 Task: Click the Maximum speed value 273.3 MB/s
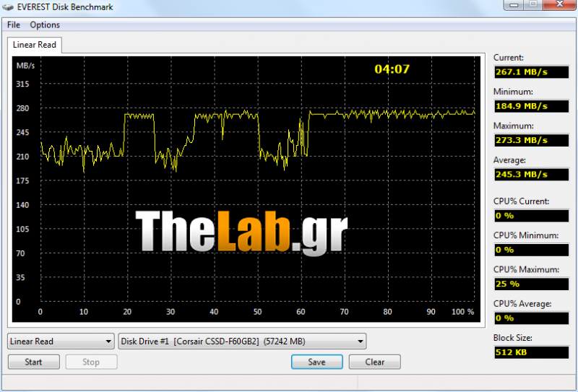(531, 140)
